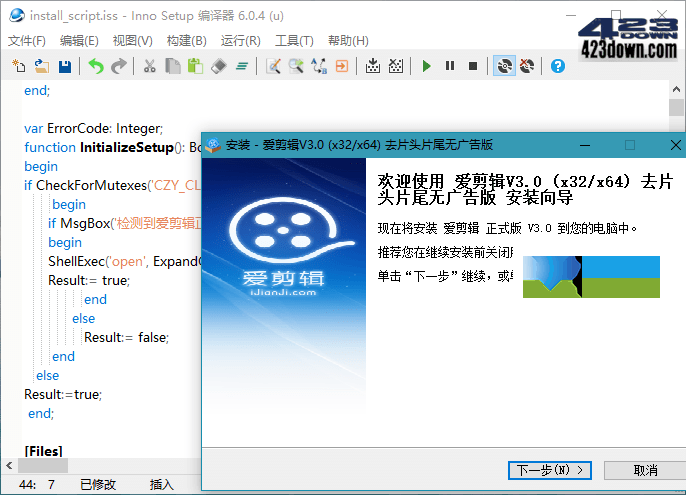Click the green lines select-all icon

tap(242, 66)
